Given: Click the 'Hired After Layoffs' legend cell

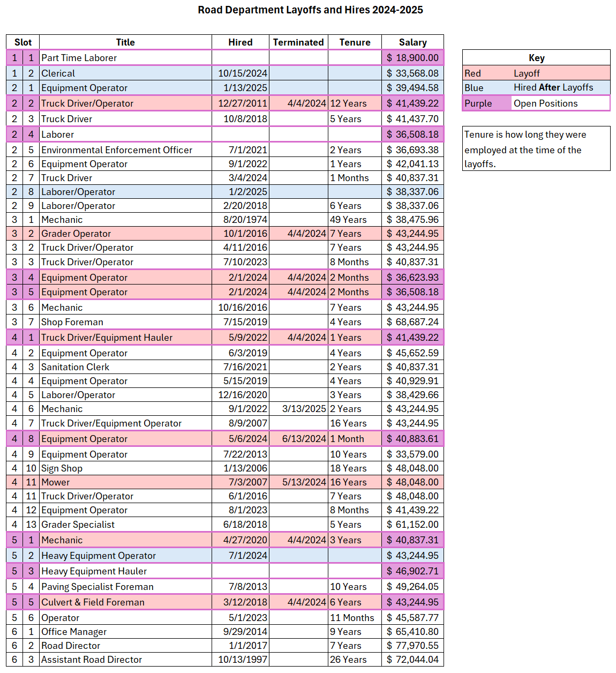Looking at the screenshot, I should (x=561, y=87).
